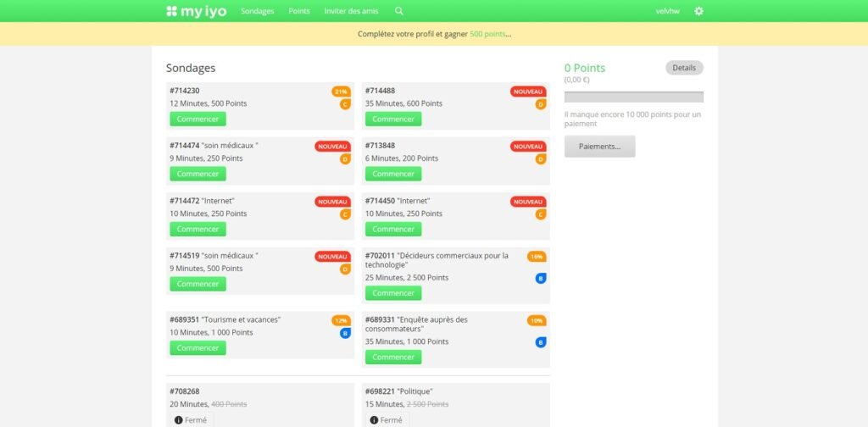
Task: Open Inviter des amis page
Action: coord(351,11)
